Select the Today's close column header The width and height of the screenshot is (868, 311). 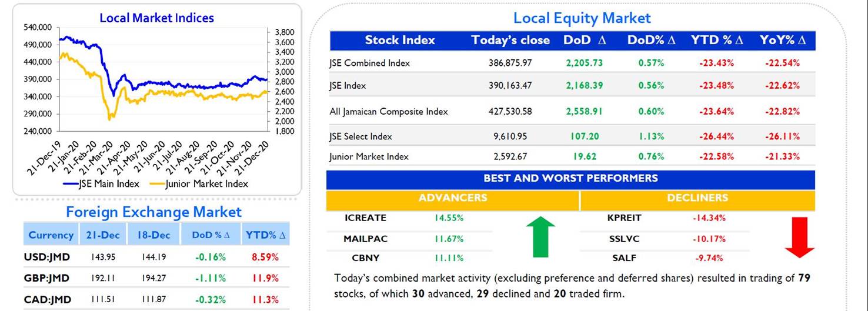(x=510, y=40)
